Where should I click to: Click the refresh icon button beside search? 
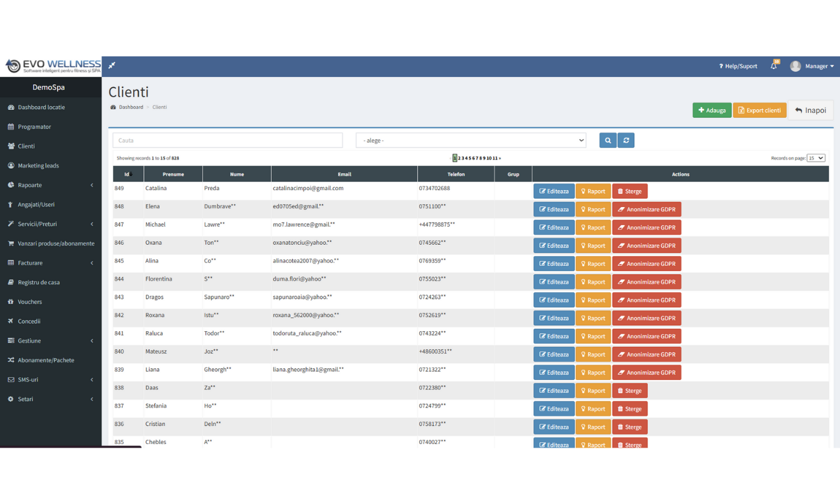point(626,140)
